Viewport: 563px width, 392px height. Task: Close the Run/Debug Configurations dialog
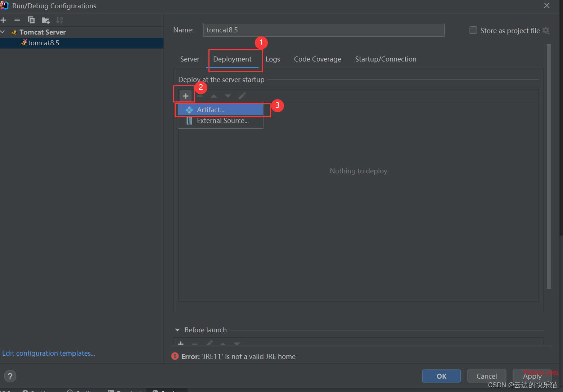click(x=547, y=6)
